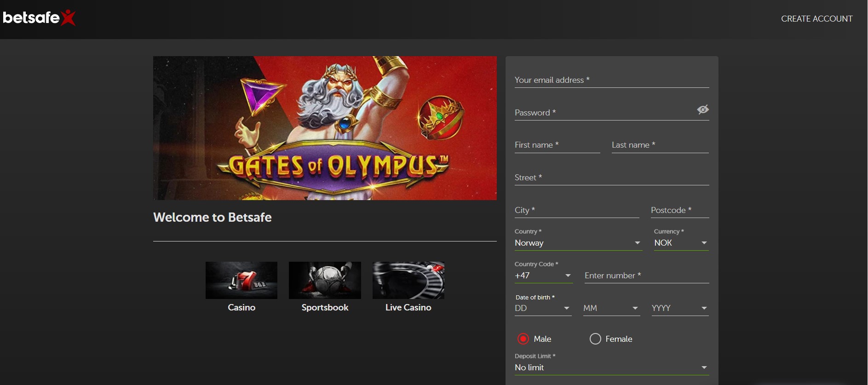Focus the Last name field
The image size is (868, 385).
(660, 145)
